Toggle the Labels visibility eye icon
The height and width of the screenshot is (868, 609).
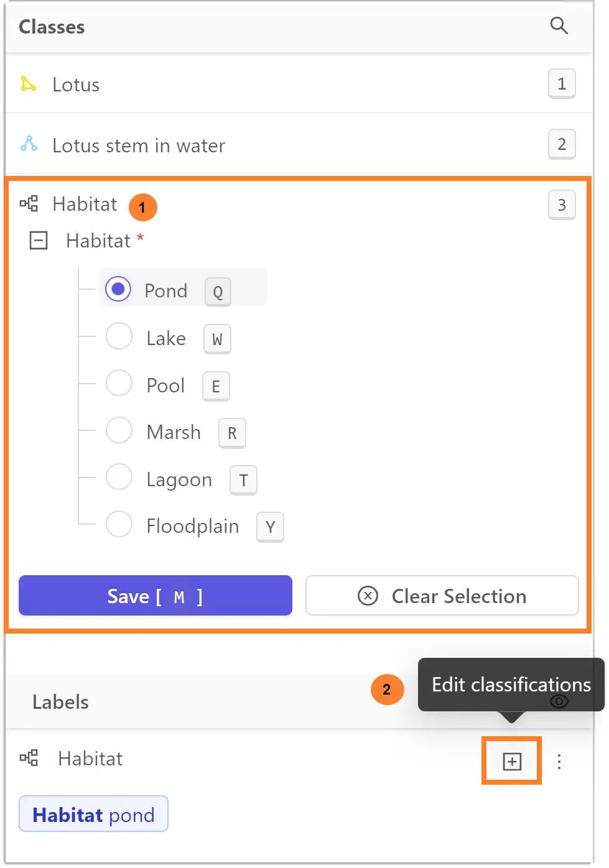point(559,701)
